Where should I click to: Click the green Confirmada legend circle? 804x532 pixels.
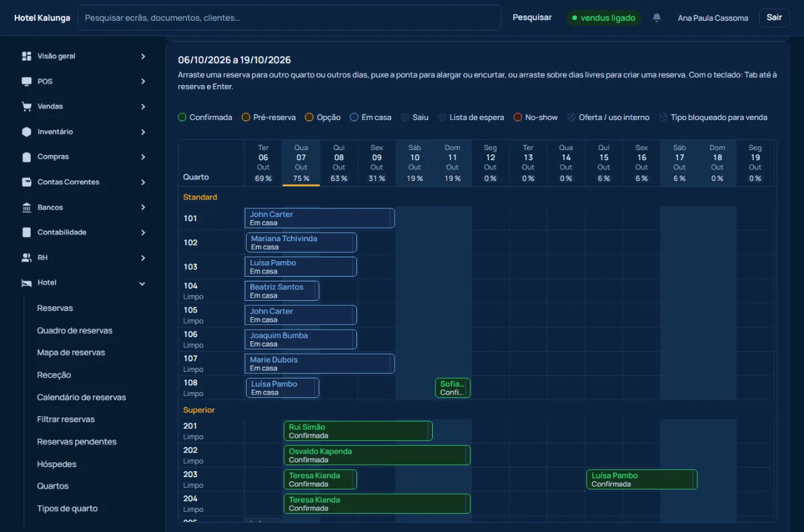(182, 117)
